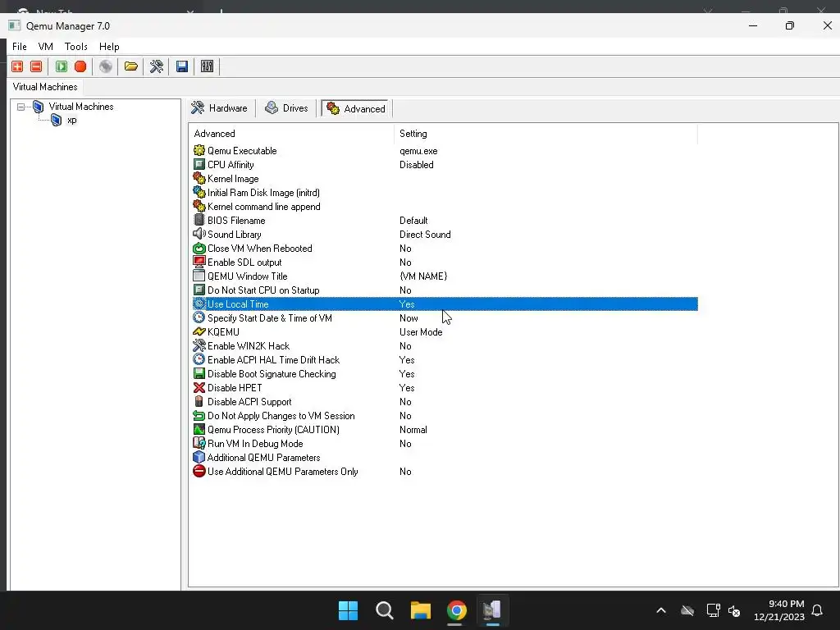Click the CPU Affinity chip icon
Image resolution: width=840 pixels, height=630 pixels.
(199, 164)
